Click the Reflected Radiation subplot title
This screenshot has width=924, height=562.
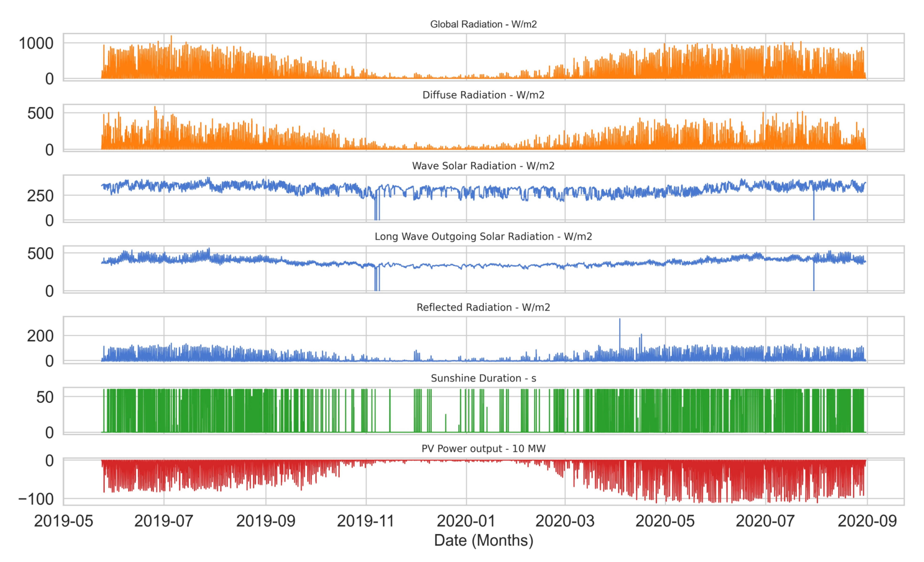(483, 308)
